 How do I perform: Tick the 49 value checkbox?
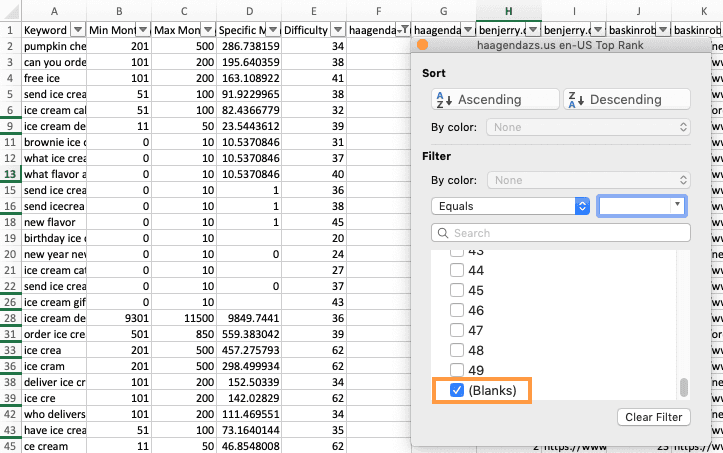(x=457, y=370)
